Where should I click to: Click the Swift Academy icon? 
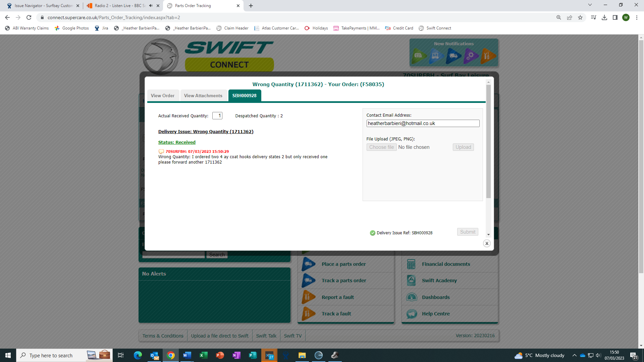(411, 281)
